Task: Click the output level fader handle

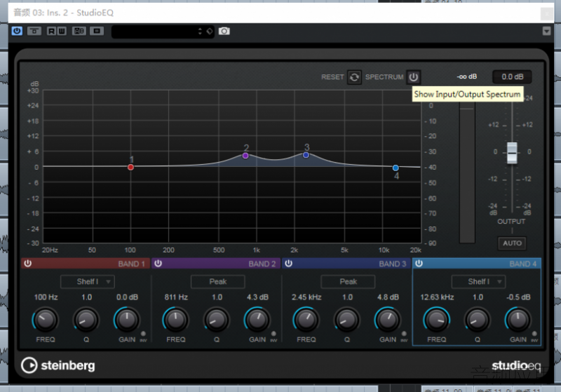Action: click(x=512, y=152)
